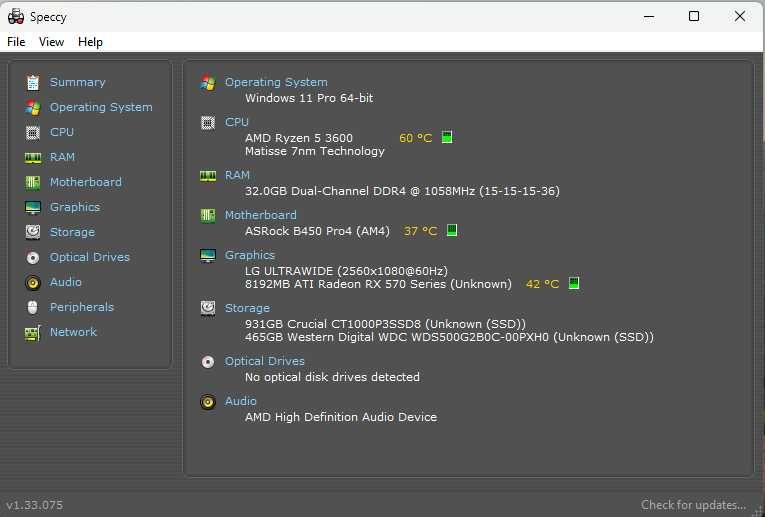Image resolution: width=765 pixels, height=517 pixels.
Task: Switch to the Operating System sidebar section
Action: pyautogui.click(x=101, y=107)
